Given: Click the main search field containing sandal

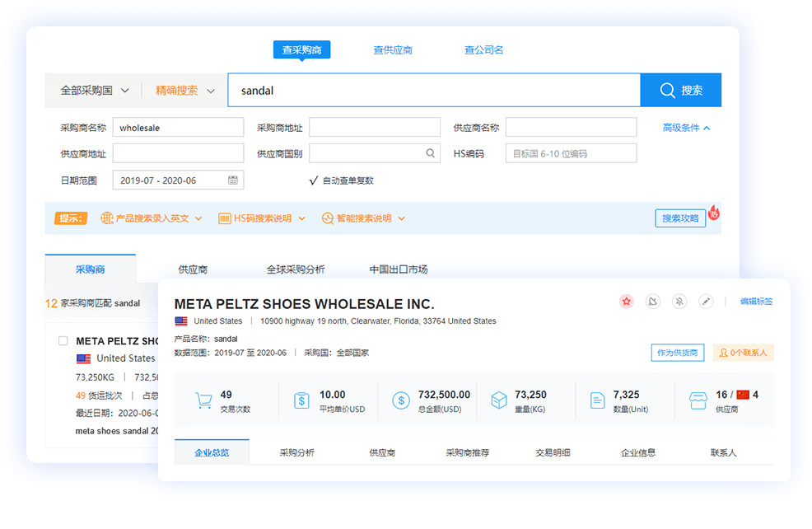Looking at the screenshot, I should coord(434,90).
